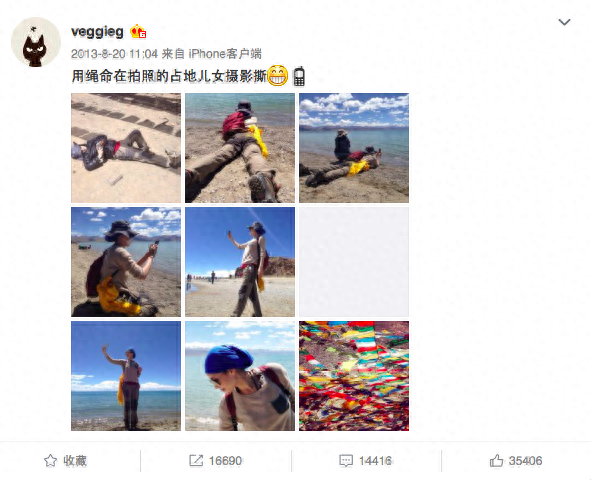
Task: Open the post options chevron menu
Action: [564, 22]
